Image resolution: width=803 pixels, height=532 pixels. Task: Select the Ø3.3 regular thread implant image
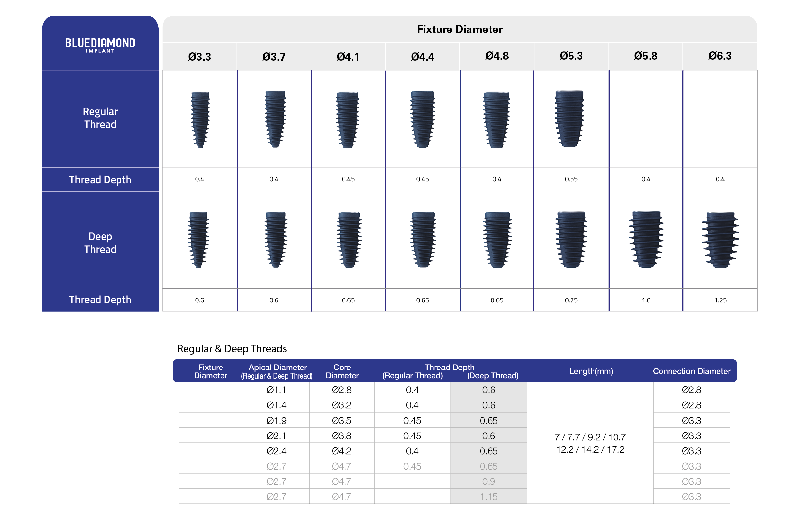point(200,119)
